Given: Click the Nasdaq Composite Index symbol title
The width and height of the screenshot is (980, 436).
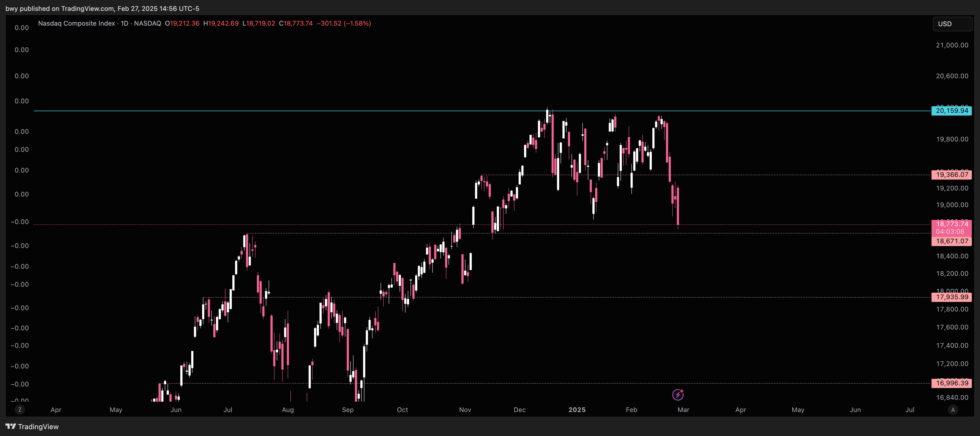Looking at the screenshot, I should 77,23.
